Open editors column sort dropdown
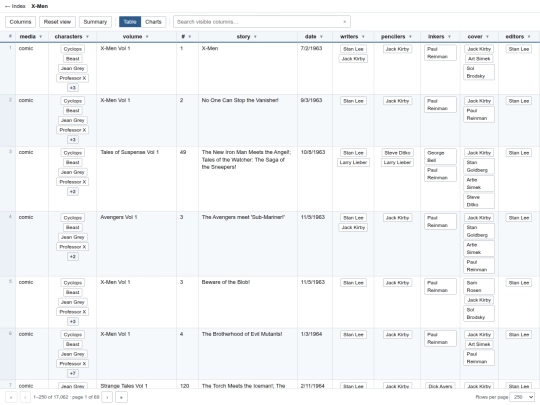This screenshot has width=540, height=405. 529,37
